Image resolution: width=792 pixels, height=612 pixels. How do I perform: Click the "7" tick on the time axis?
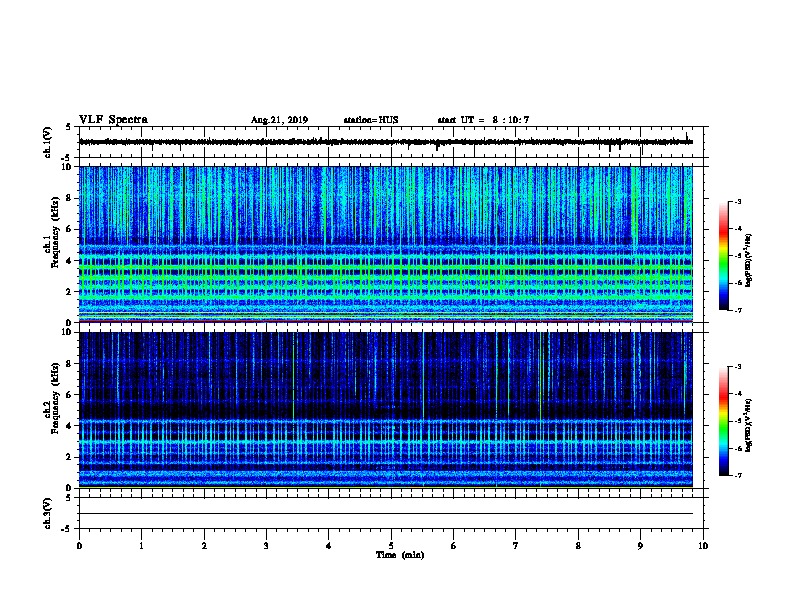[x=516, y=545]
